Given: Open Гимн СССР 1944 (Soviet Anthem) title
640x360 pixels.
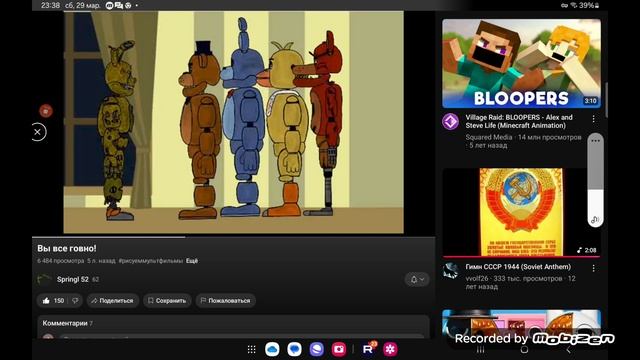Looking at the screenshot, I should coord(518,267).
